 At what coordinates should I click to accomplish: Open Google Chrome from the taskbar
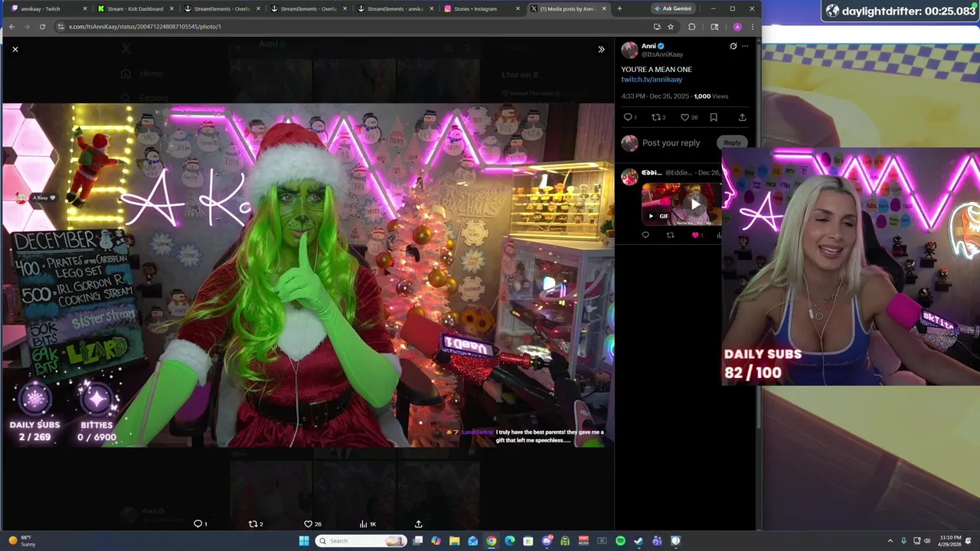491,541
